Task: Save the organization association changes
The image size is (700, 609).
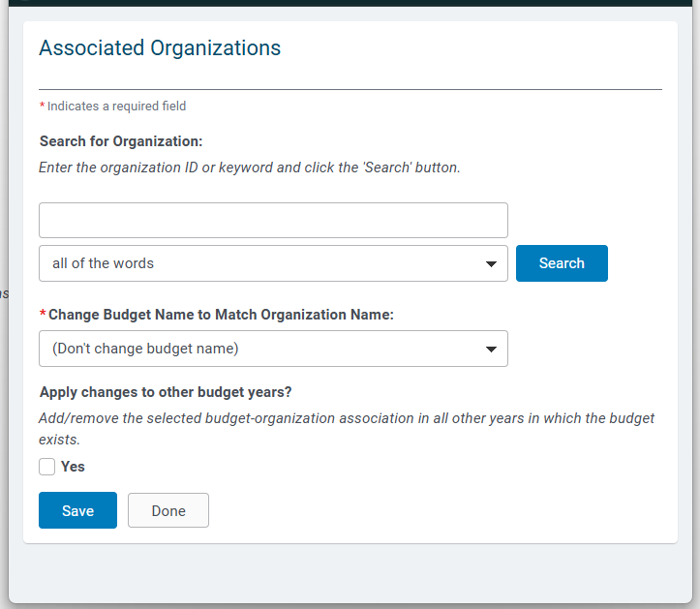Action: 77,510
